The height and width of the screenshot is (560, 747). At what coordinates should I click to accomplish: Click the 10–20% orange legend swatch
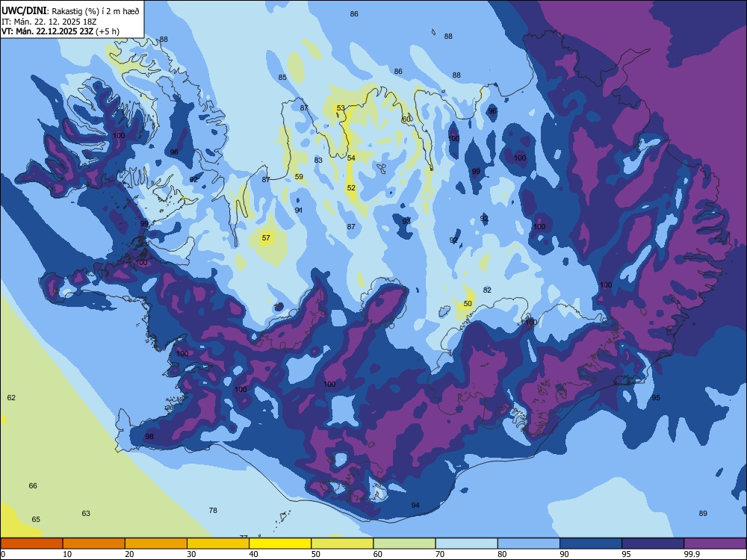(x=94, y=544)
